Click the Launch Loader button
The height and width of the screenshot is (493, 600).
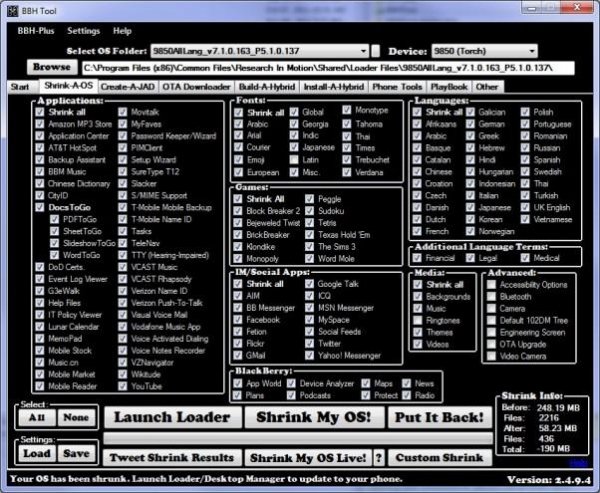(173, 417)
